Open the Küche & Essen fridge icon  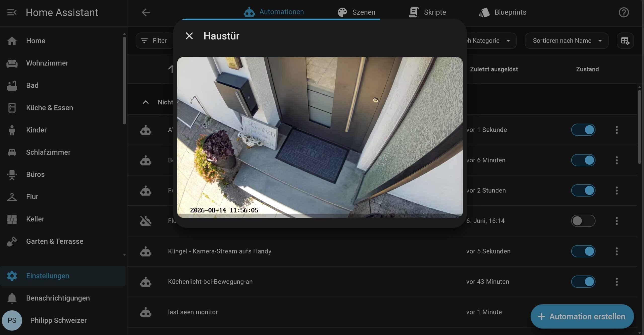point(12,108)
